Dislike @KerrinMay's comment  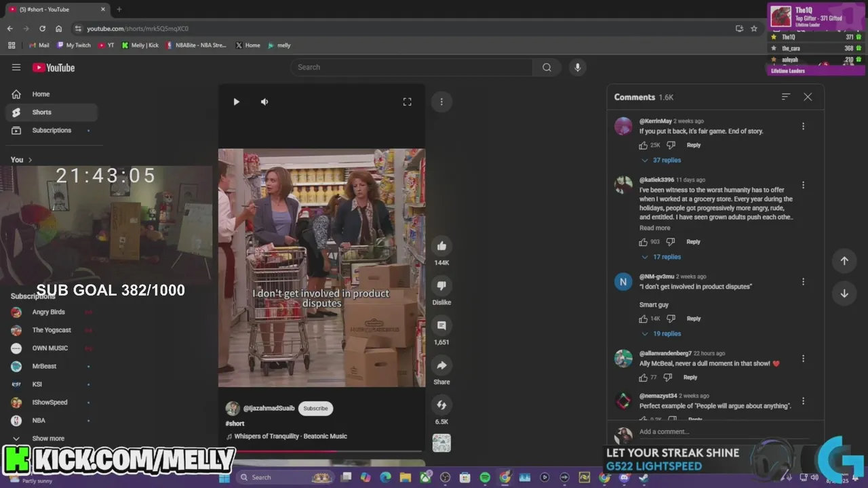click(x=671, y=145)
